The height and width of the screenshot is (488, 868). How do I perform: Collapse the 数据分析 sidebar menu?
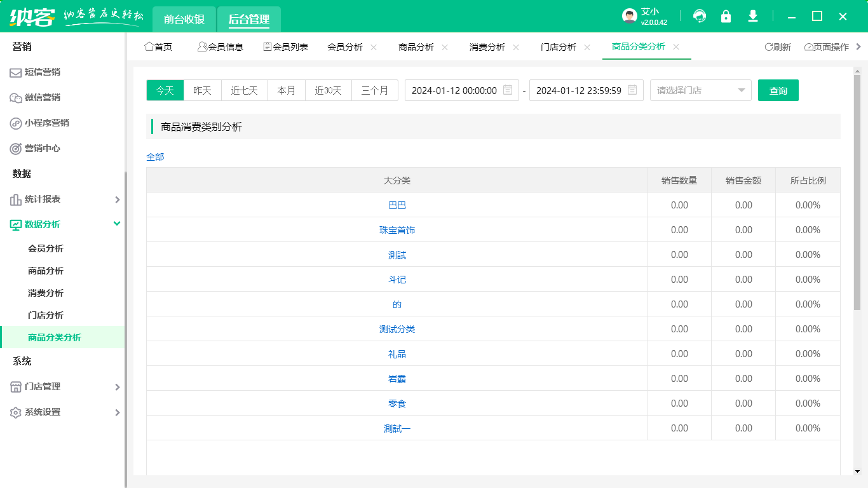(x=117, y=224)
